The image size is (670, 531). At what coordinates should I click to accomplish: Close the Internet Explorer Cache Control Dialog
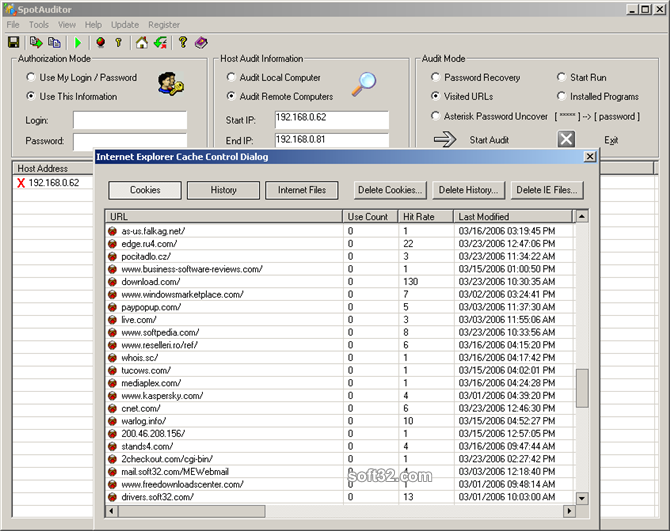(x=590, y=157)
